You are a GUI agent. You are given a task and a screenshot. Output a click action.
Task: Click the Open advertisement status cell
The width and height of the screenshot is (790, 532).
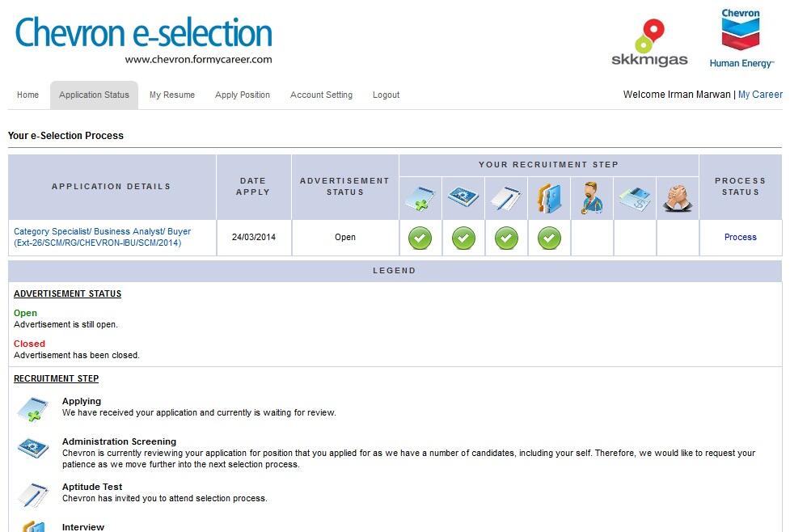pyautogui.click(x=345, y=237)
